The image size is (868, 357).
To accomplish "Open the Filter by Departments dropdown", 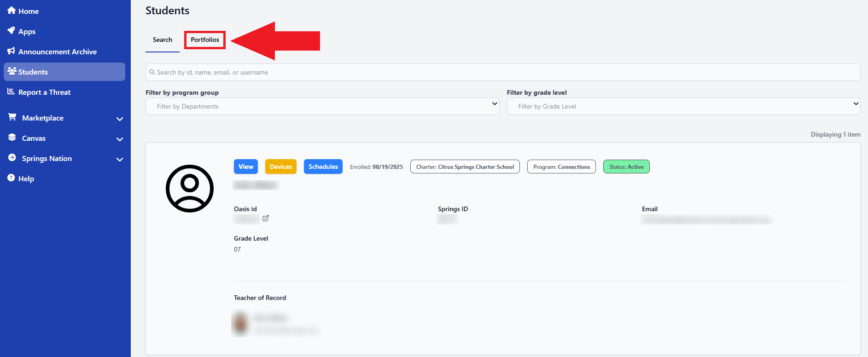I will [x=322, y=106].
